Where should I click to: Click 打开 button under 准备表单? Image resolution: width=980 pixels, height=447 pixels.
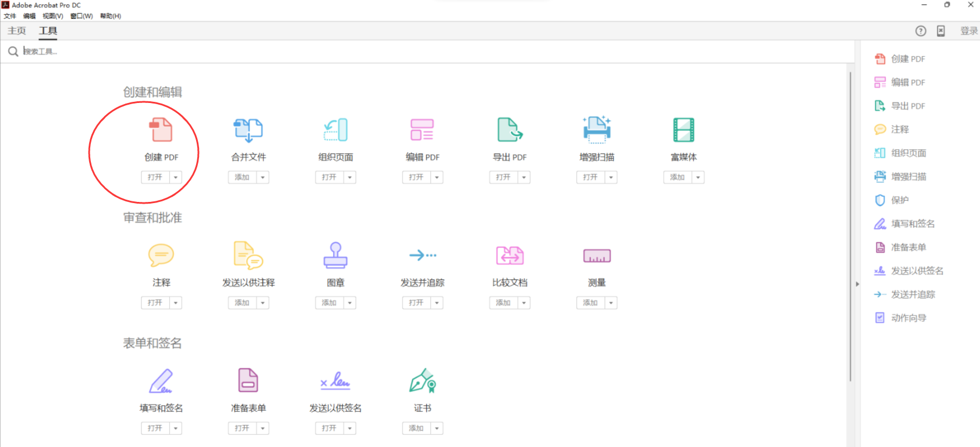coord(242,428)
